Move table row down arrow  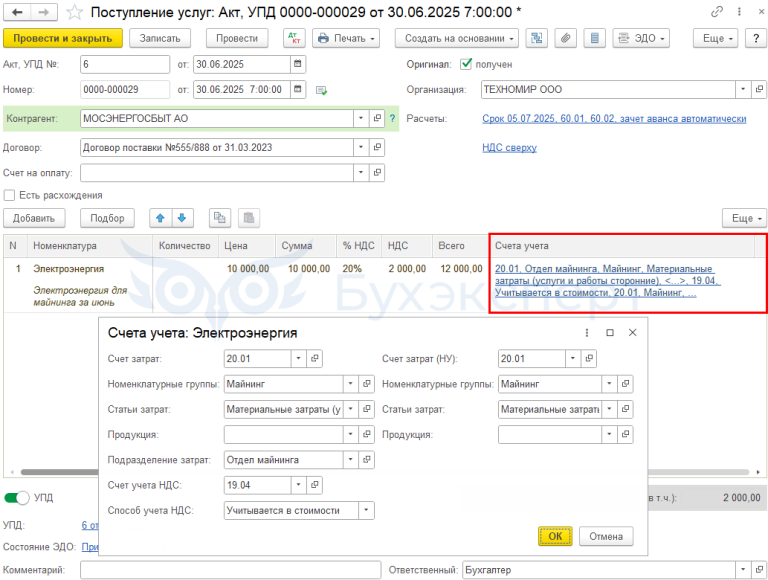click(x=181, y=218)
